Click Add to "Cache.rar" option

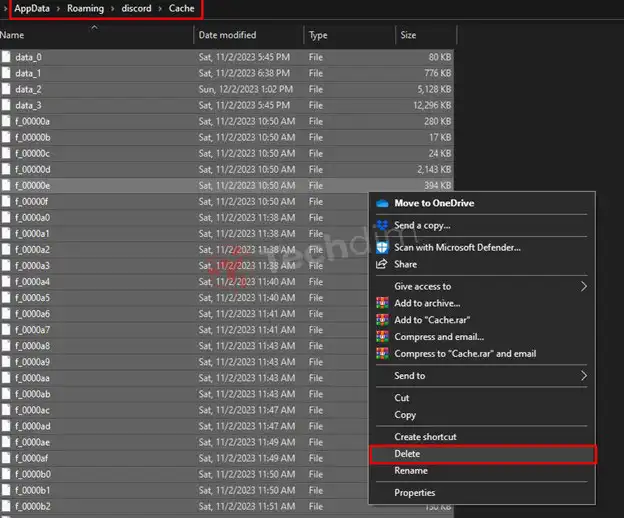[x=432, y=320]
